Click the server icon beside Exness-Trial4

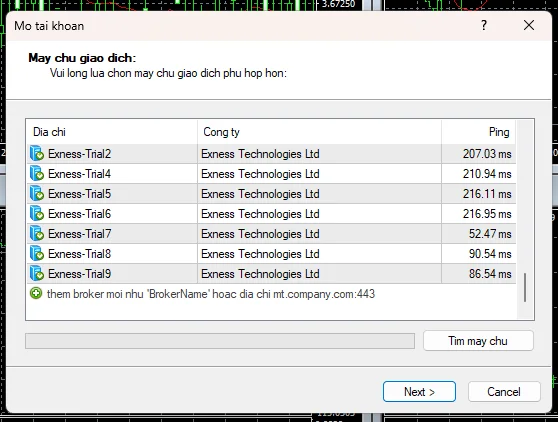37,174
